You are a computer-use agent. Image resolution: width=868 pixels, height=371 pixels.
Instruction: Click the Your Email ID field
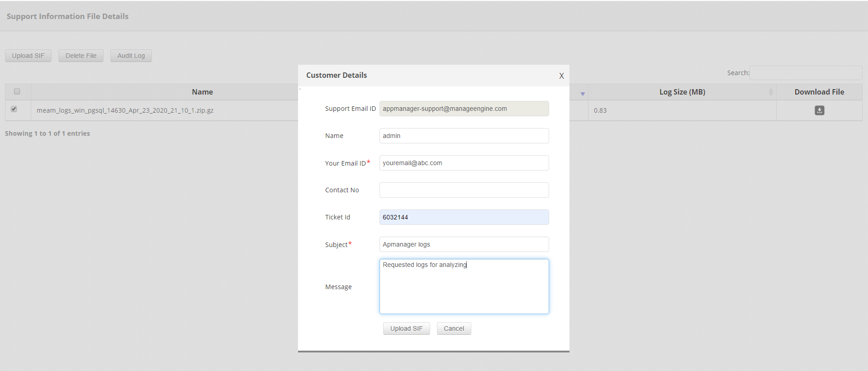464,163
